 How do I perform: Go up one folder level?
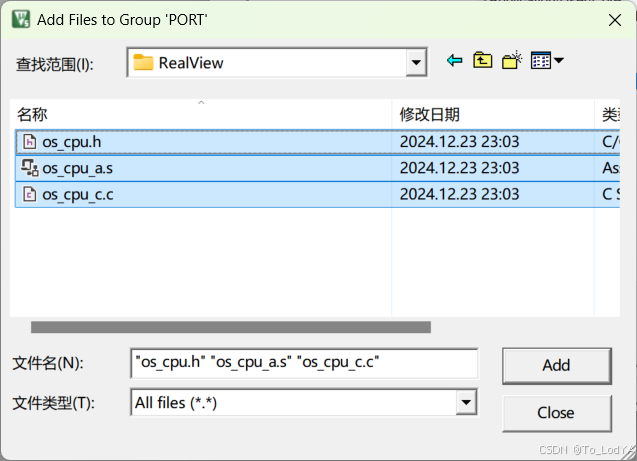tap(483, 61)
